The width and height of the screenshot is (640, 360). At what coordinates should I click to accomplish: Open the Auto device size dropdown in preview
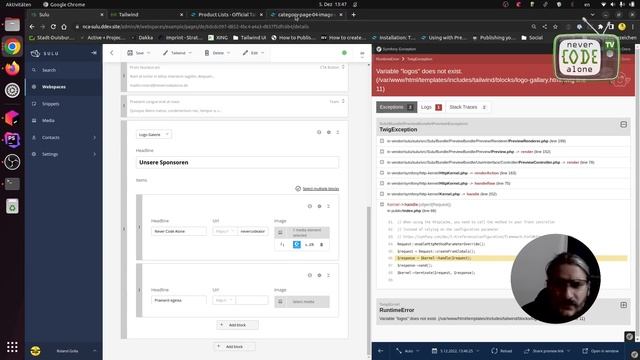pyautogui.click(x=408, y=351)
